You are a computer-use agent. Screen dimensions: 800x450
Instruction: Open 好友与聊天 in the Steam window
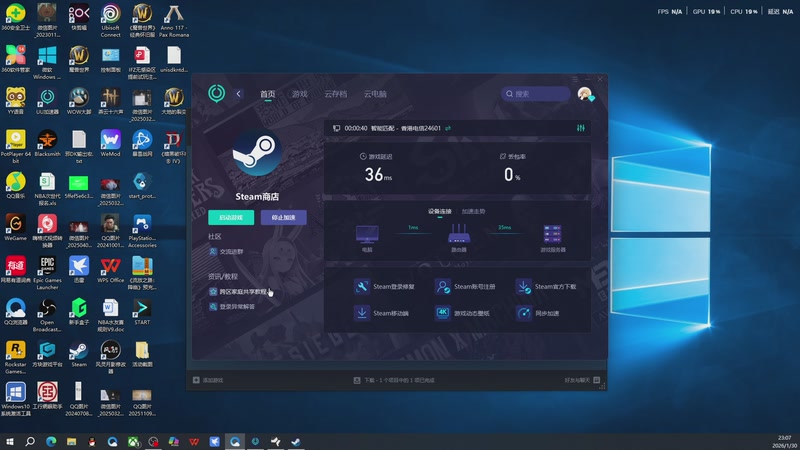coord(582,380)
